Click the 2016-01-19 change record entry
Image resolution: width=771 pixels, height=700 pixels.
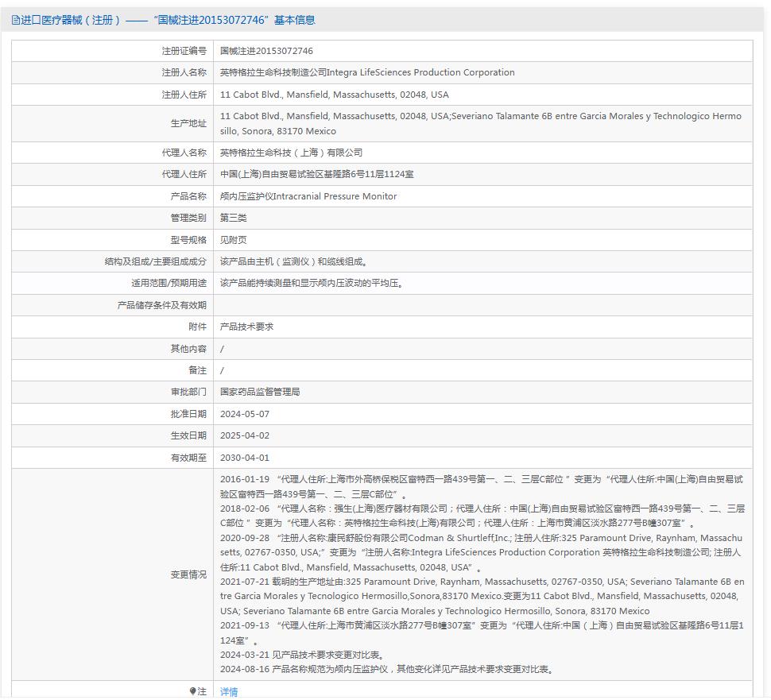(x=482, y=486)
